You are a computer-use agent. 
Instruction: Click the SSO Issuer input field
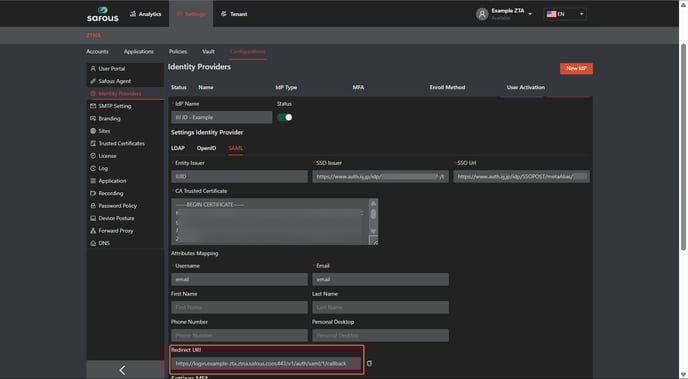point(380,176)
